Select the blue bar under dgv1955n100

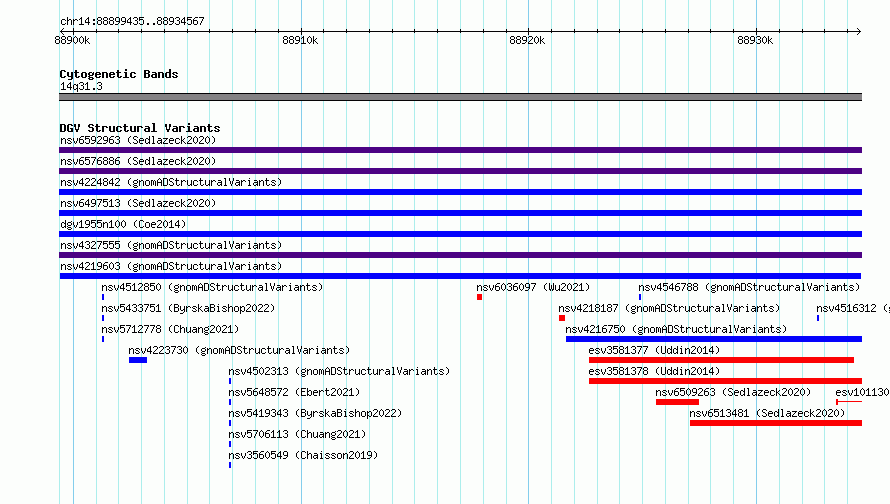460,234
